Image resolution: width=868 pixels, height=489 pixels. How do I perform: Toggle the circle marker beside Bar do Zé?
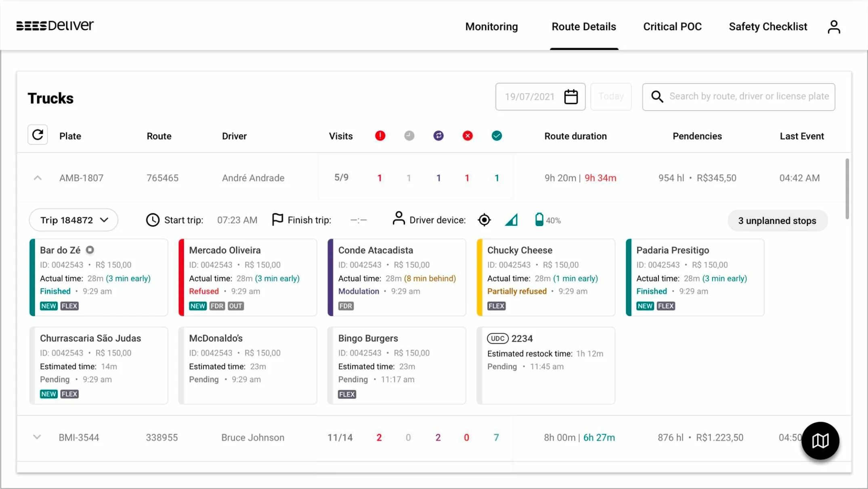pyautogui.click(x=90, y=250)
